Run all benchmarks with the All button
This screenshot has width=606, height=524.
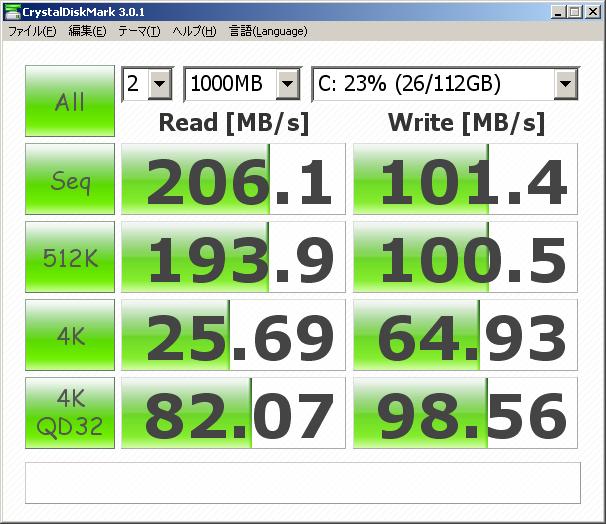(x=70, y=101)
